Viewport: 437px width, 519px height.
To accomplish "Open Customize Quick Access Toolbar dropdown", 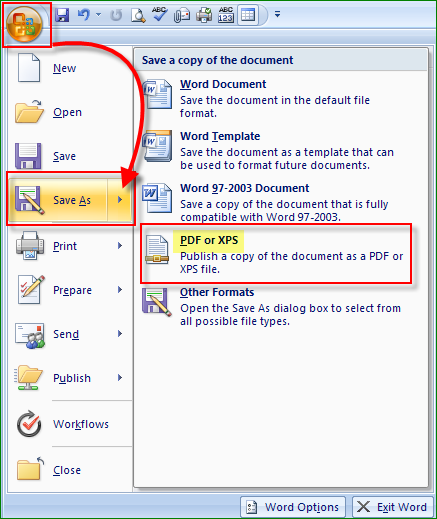I will tap(277, 14).
